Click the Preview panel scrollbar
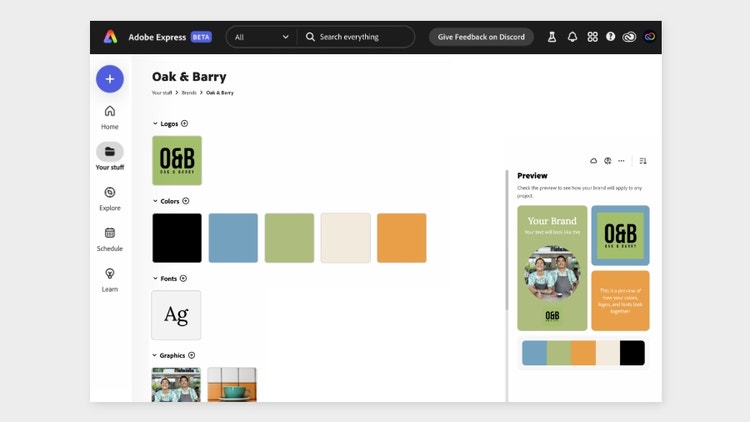750x422 pixels. (x=507, y=239)
